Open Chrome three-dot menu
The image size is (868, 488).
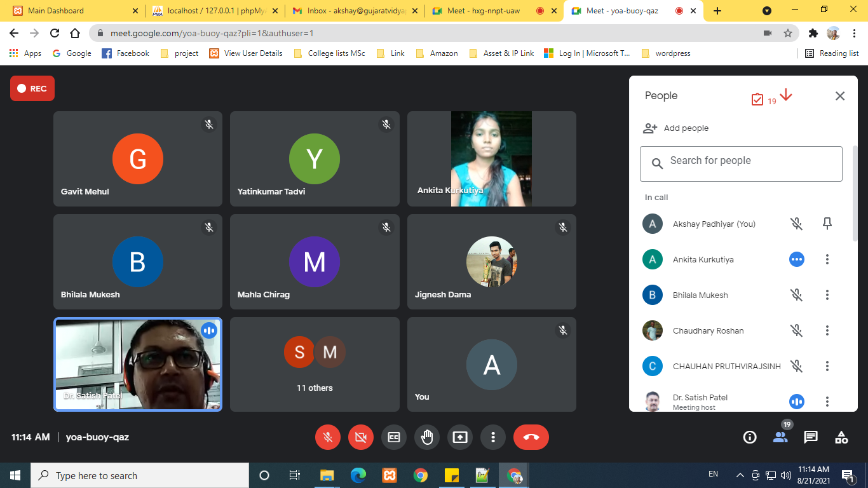[x=853, y=33]
